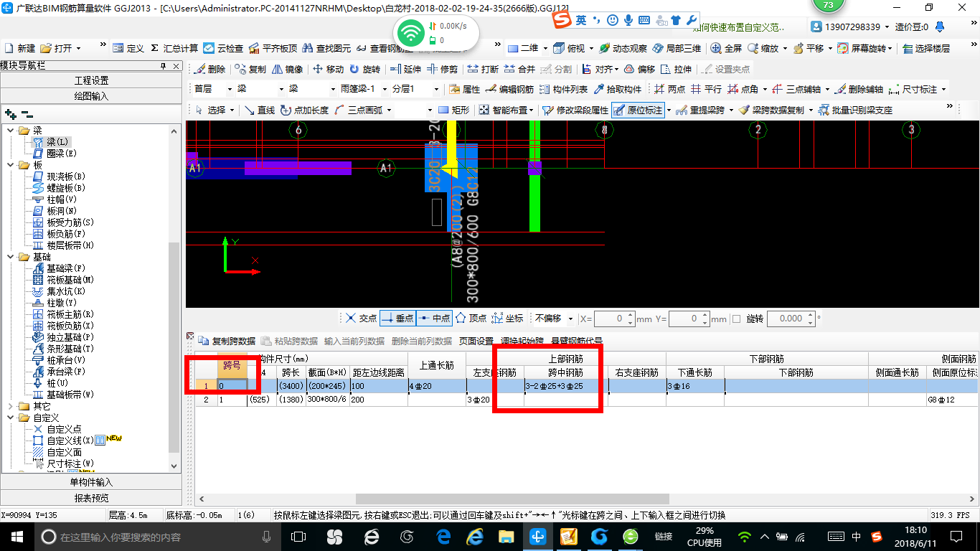
Task: Click 页面设置 button
Action: click(x=476, y=341)
